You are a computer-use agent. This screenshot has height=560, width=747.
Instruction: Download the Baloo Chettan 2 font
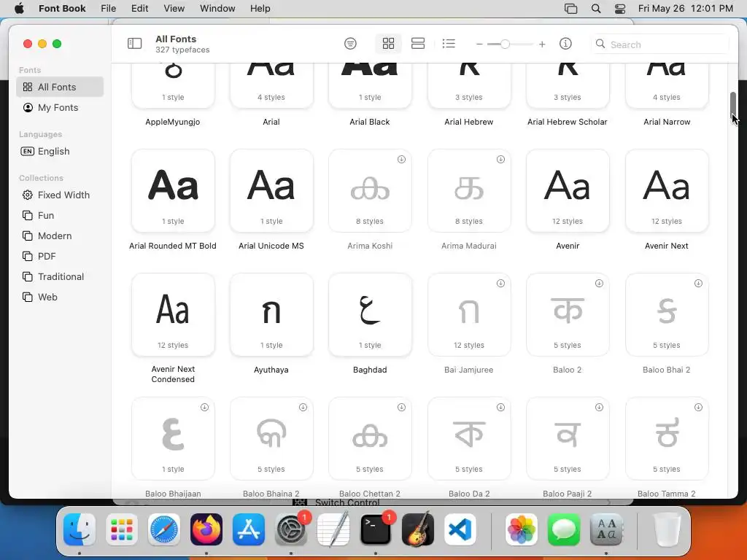click(402, 407)
